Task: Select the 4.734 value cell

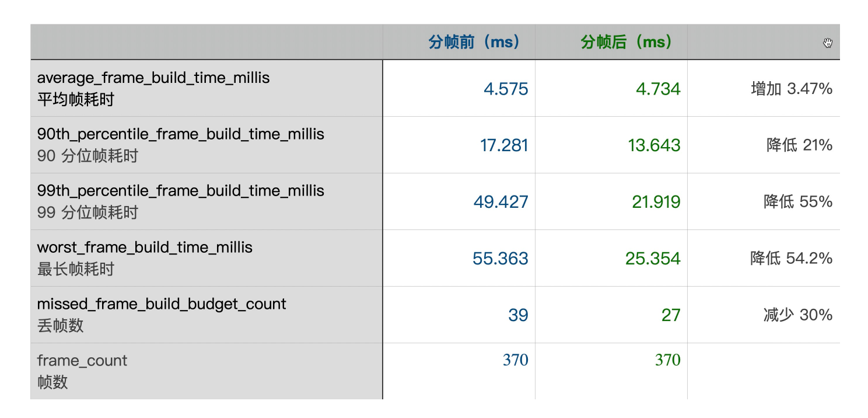Action: (x=658, y=89)
